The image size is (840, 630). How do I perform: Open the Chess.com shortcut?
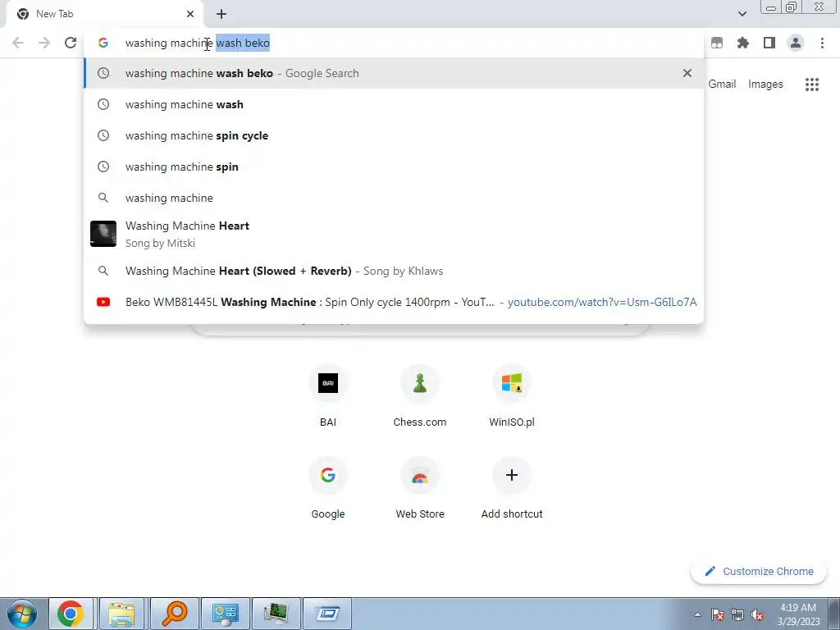click(x=420, y=396)
